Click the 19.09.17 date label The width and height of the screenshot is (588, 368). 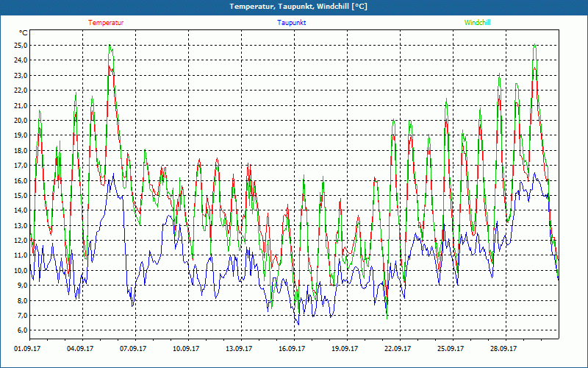345,349
